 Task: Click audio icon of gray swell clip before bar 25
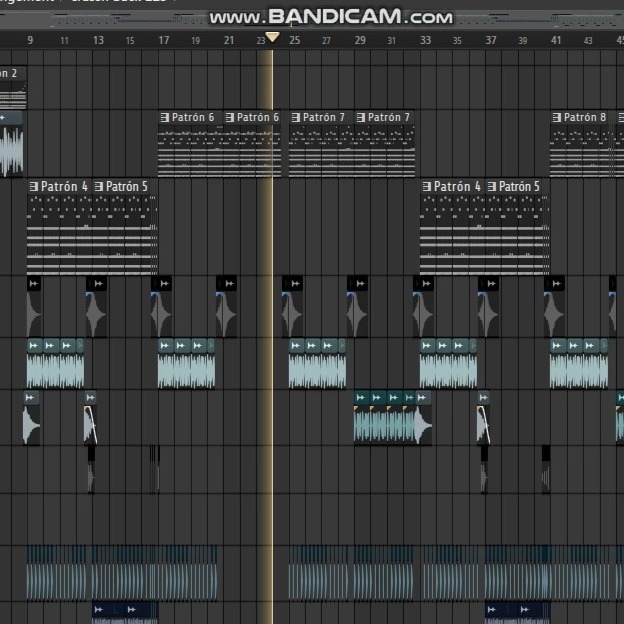coord(295,284)
